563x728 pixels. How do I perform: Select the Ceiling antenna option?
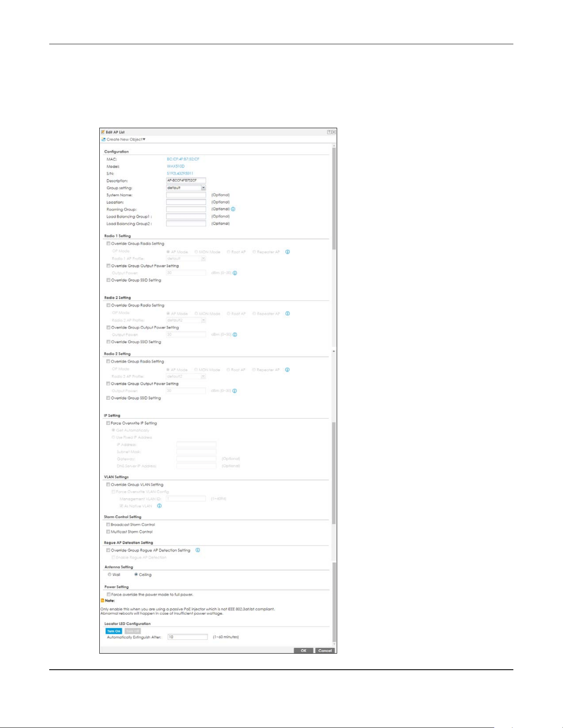tap(136, 575)
